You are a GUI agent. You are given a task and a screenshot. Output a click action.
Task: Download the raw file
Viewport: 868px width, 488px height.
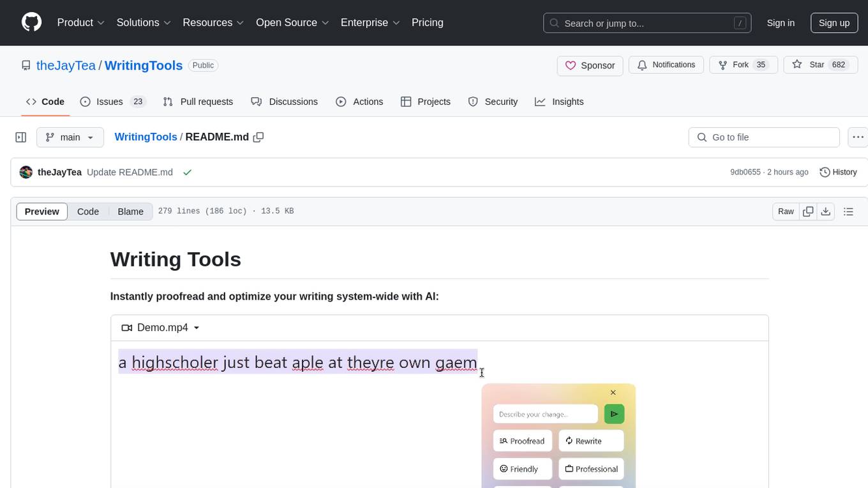825,211
